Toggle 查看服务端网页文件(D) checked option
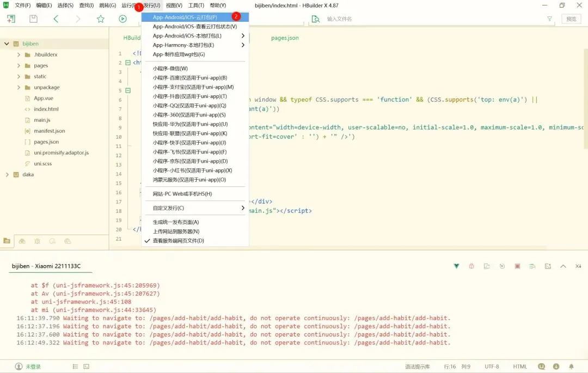The height and width of the screenshot is (373, 588). (x=195, y=241)
